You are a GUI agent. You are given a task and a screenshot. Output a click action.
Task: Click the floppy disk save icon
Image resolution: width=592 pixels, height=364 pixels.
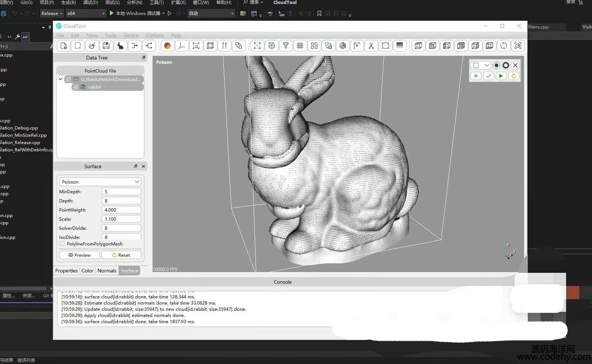click(x=106, y=46)
